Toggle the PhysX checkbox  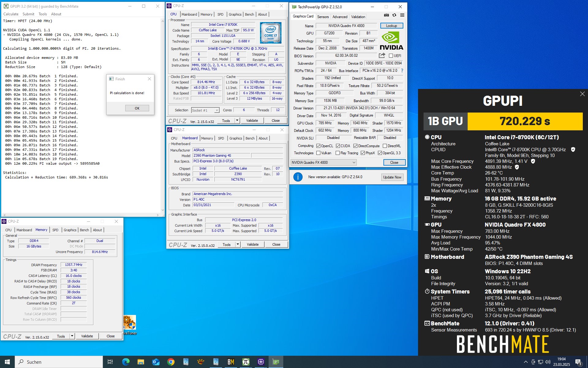click(x=363, y=153)
